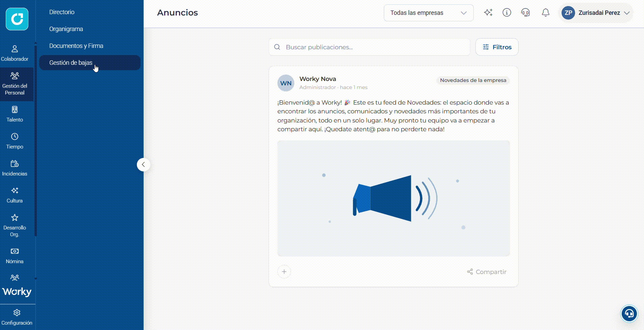Click the 'hace 1 mes' timestamp

coord(353,87)
